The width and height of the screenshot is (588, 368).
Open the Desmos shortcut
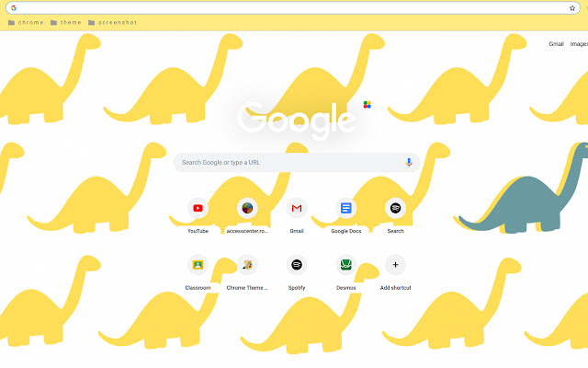345,265
